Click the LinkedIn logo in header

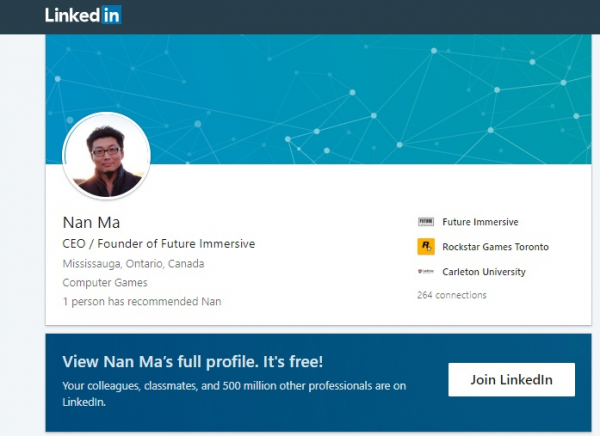point(83,15)
